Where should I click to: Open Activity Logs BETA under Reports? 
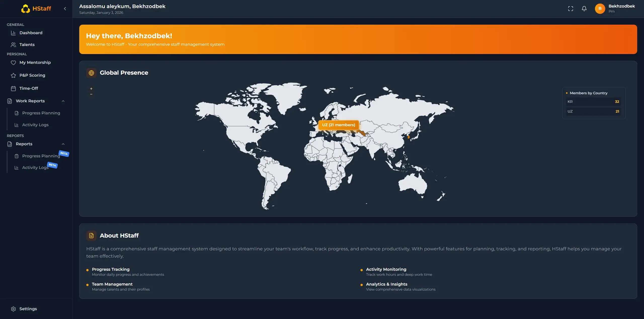point(35,167)
